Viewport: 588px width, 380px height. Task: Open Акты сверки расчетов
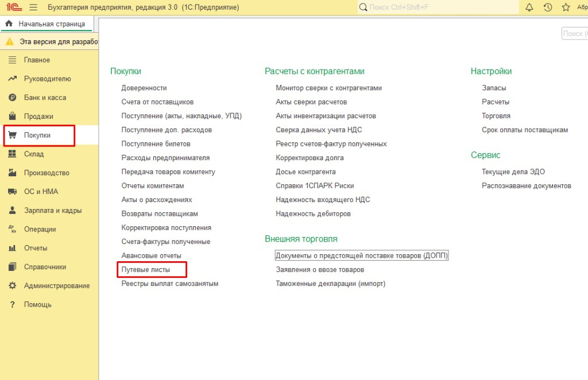click(311, 102)
